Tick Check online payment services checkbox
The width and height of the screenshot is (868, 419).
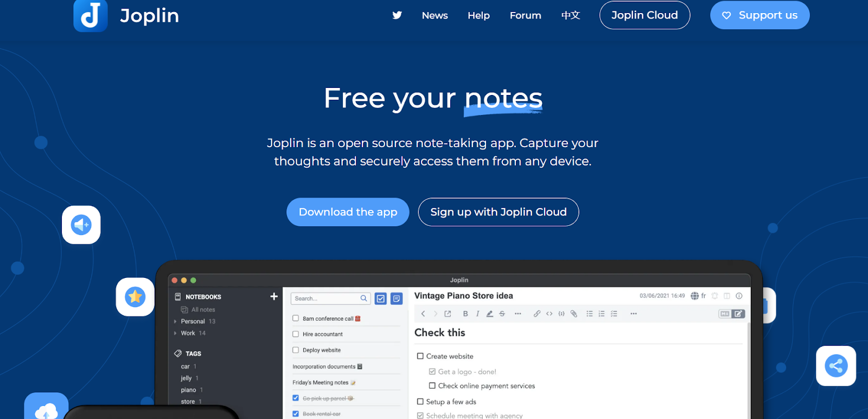coord(432,386)
